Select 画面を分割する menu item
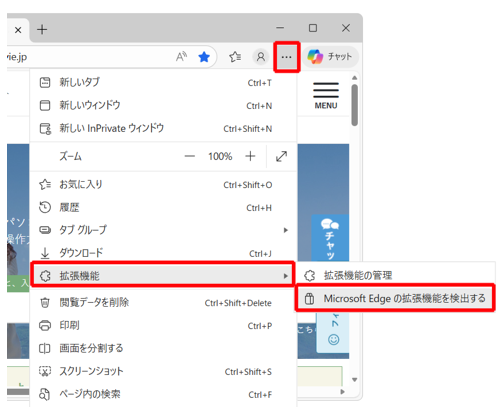500x407 pixels. [x=163, y=348]
